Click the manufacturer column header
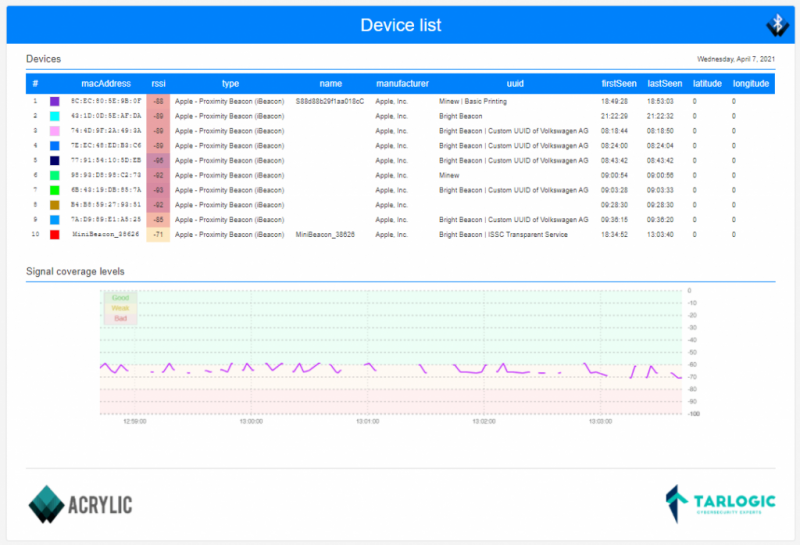 (402, 84)
